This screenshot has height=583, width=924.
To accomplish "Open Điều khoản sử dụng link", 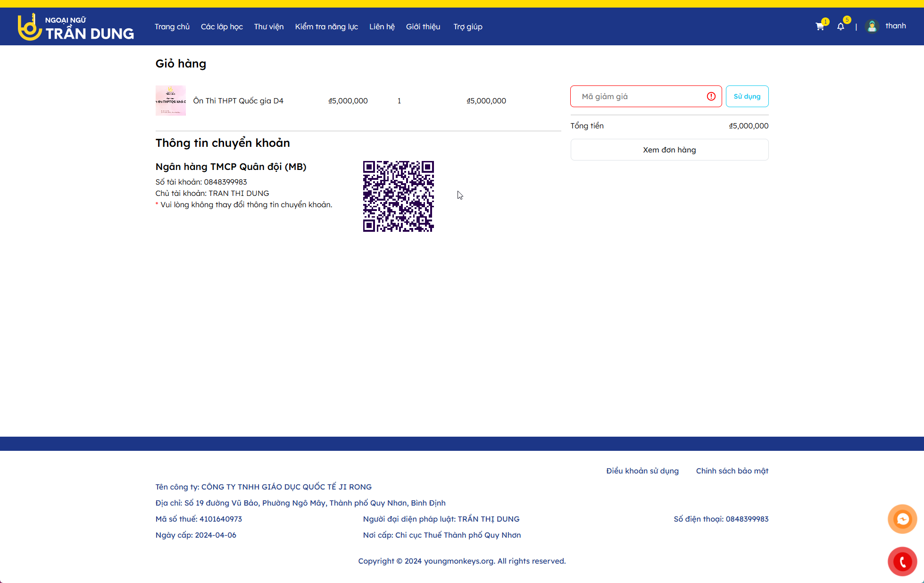I will coord(642,471).
